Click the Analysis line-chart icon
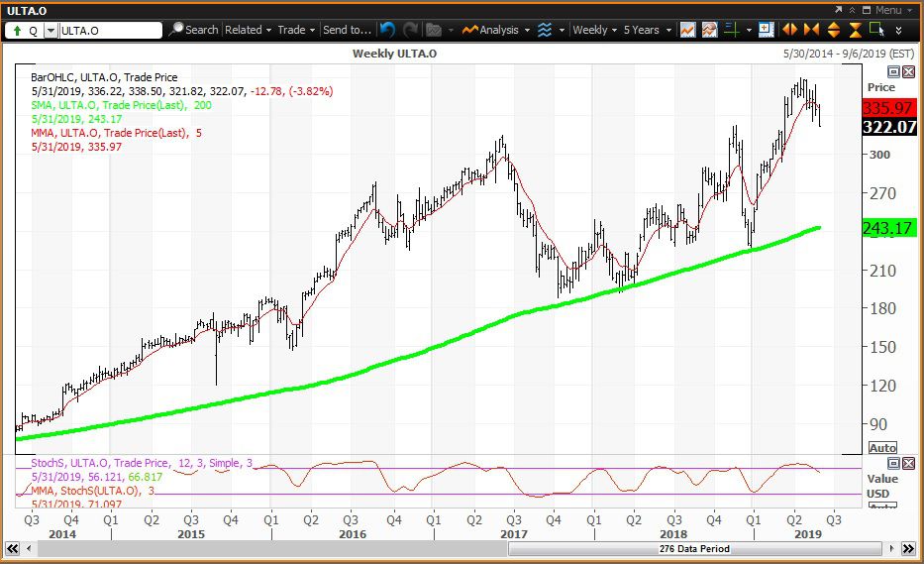Image resolution: width=924 pixels, height=564 pixels. point(469,30)
